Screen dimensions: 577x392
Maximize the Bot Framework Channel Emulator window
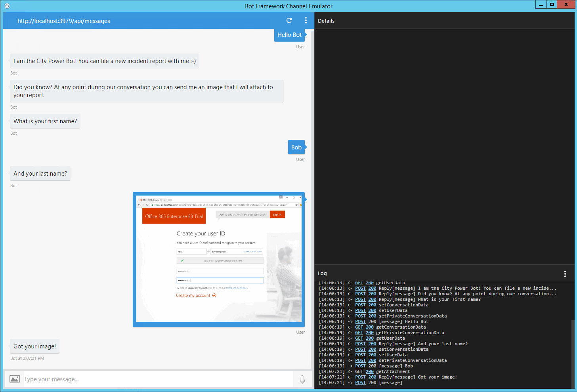[552, 5]
